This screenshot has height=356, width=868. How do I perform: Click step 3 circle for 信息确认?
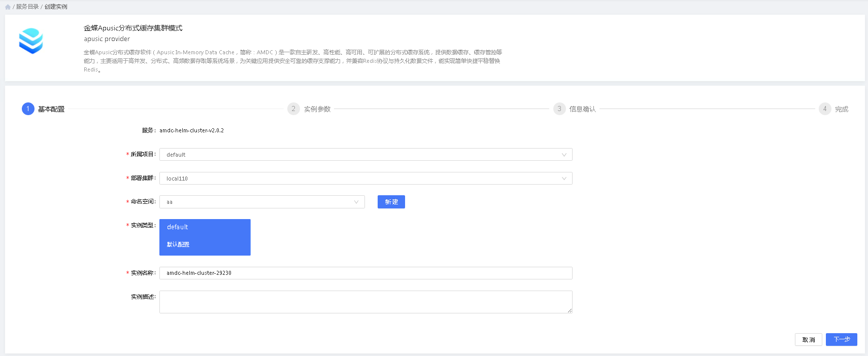click(559, 109)
